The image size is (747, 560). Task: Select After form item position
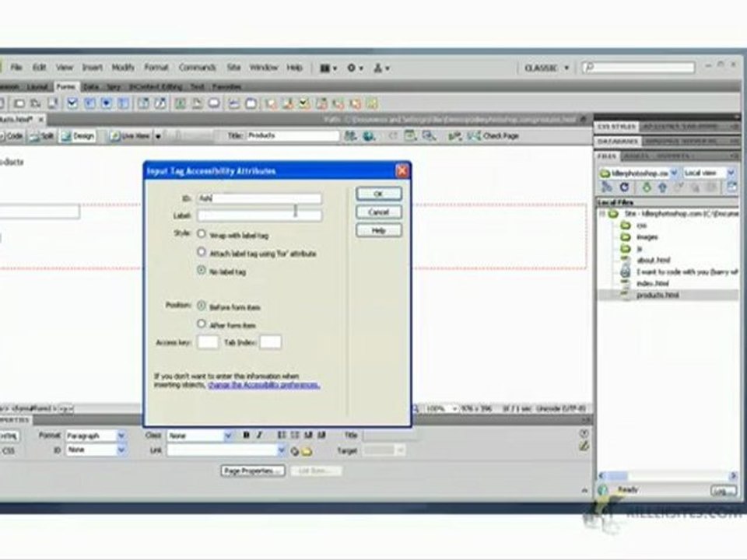[x=202, y=324]
